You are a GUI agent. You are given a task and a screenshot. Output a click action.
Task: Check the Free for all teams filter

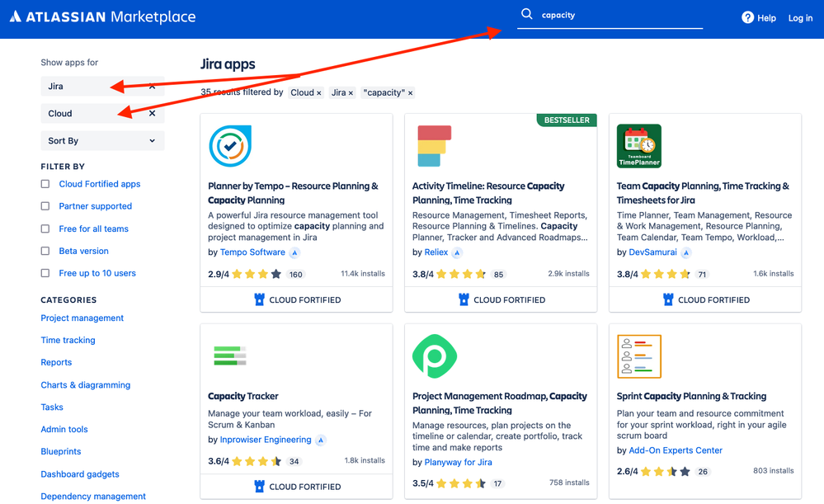[x=45, y=228]
